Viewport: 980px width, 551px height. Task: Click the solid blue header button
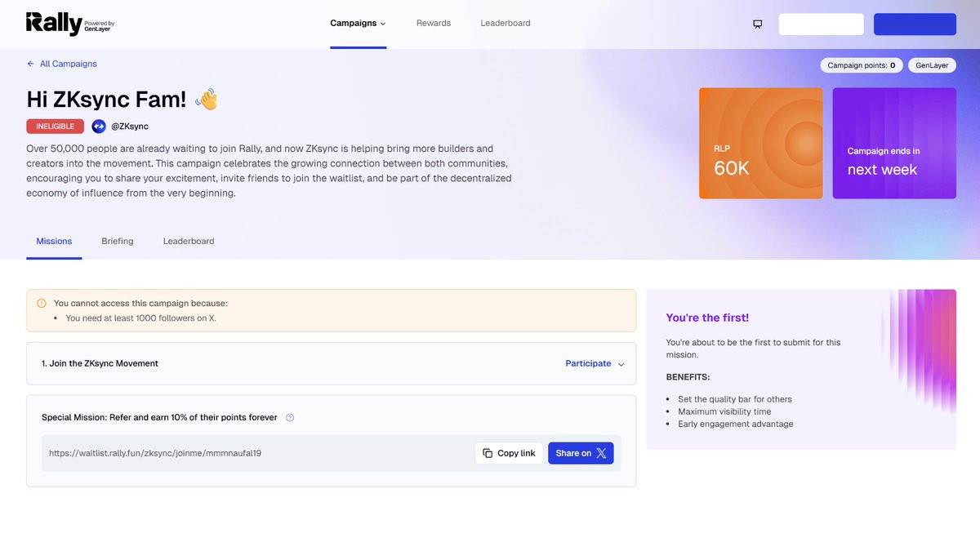tap(915, 24)
